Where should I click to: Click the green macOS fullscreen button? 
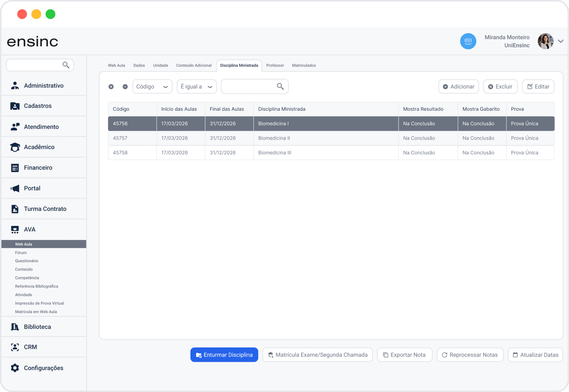50,14
